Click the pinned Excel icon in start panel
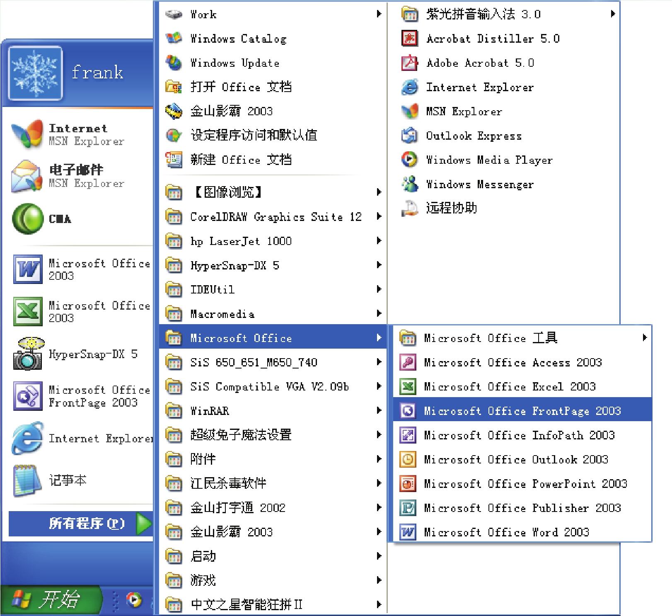The width and height of the screenshot is (672, 616). tap(27, 311)
